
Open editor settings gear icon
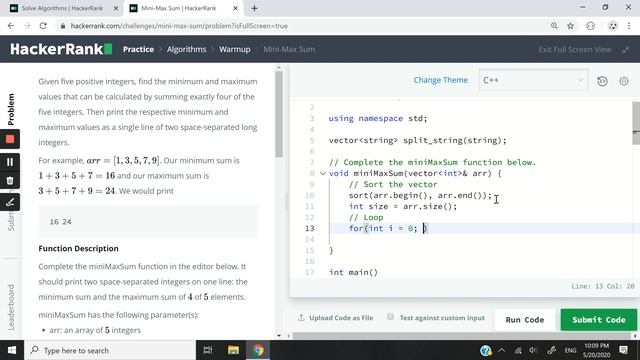coord(624,81)
